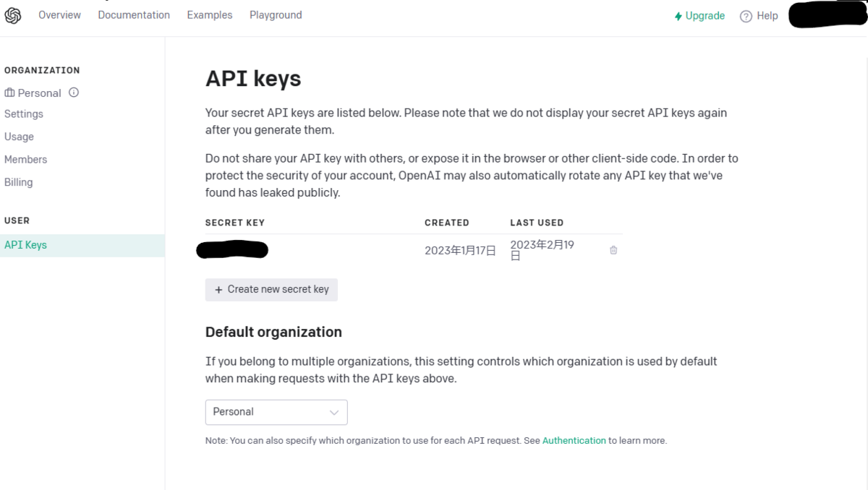Click the briefcase icon next to Personal
Viewport: 868px width, 490px height.
[x=8, y=93]
